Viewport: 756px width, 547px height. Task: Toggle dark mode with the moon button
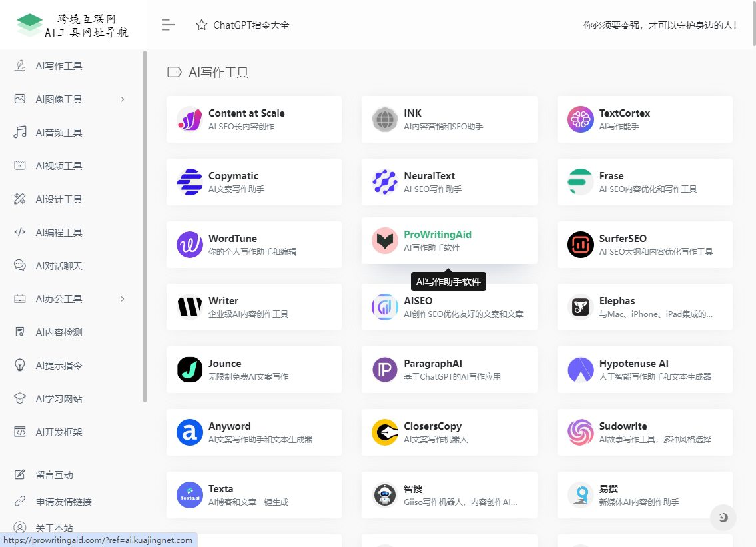pyautogui.click(x=723, y=518)
